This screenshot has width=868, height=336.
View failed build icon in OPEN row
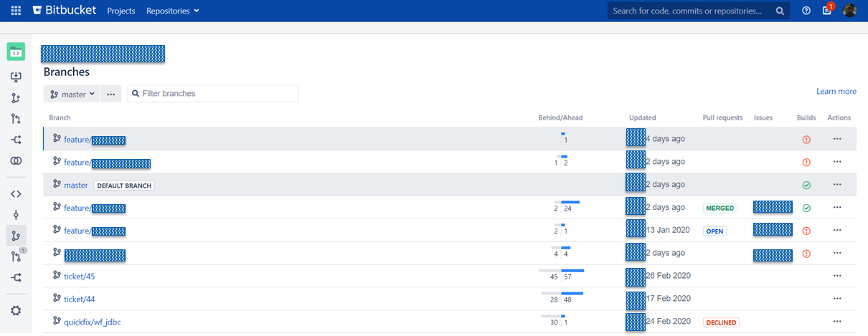pyautogui.click(x=806, y=231)
